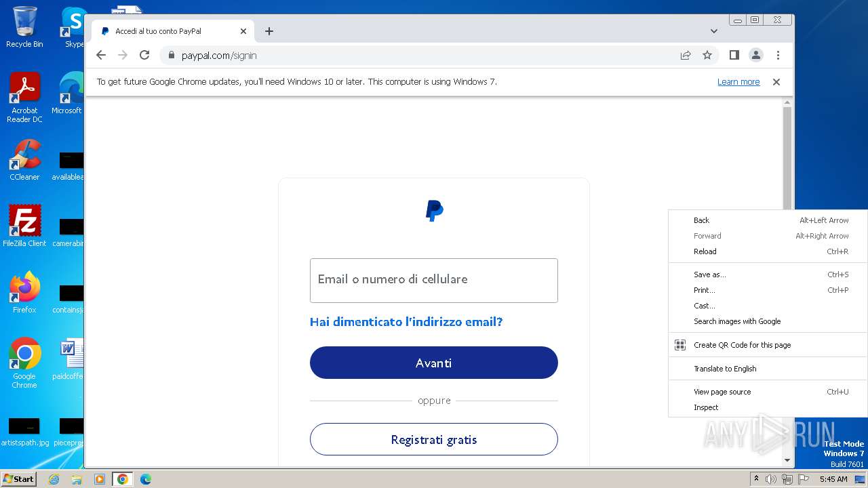Click Hai dimenticato l'indirizzo email link
The width and height of the screenshot is (868, 488).
coord(406,322)
